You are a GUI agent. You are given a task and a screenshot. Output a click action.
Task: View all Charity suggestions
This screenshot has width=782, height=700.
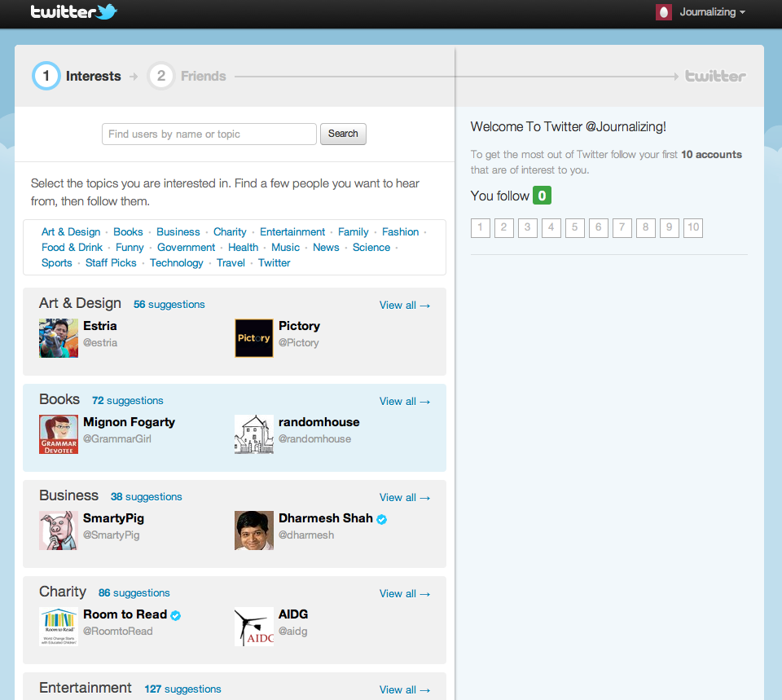coord(405,594)
